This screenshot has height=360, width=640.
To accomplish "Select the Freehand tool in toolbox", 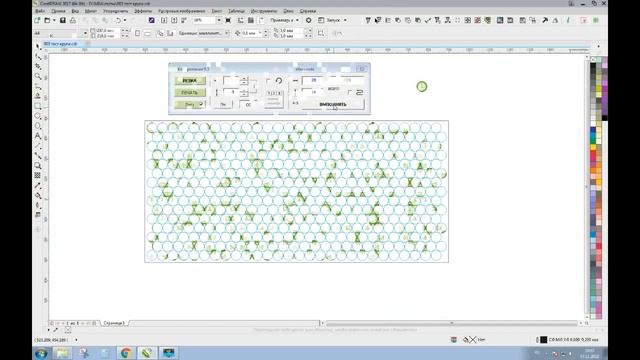I will tap(38, 86).
